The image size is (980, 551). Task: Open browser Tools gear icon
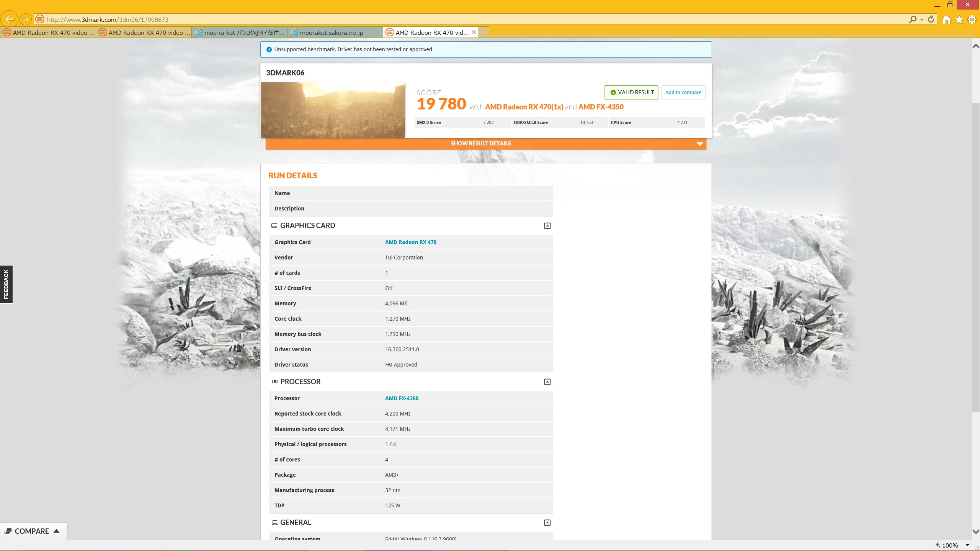click(972, 20)
